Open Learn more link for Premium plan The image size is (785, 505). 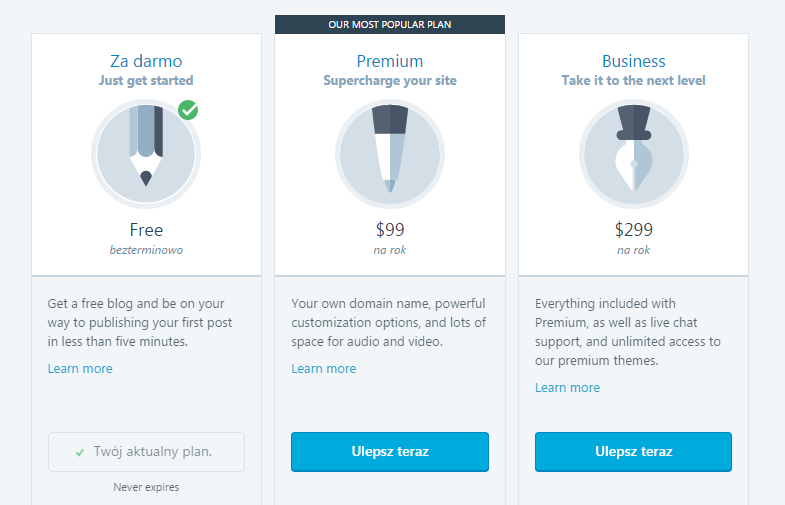pyautogui.click(x=324, y=369)
